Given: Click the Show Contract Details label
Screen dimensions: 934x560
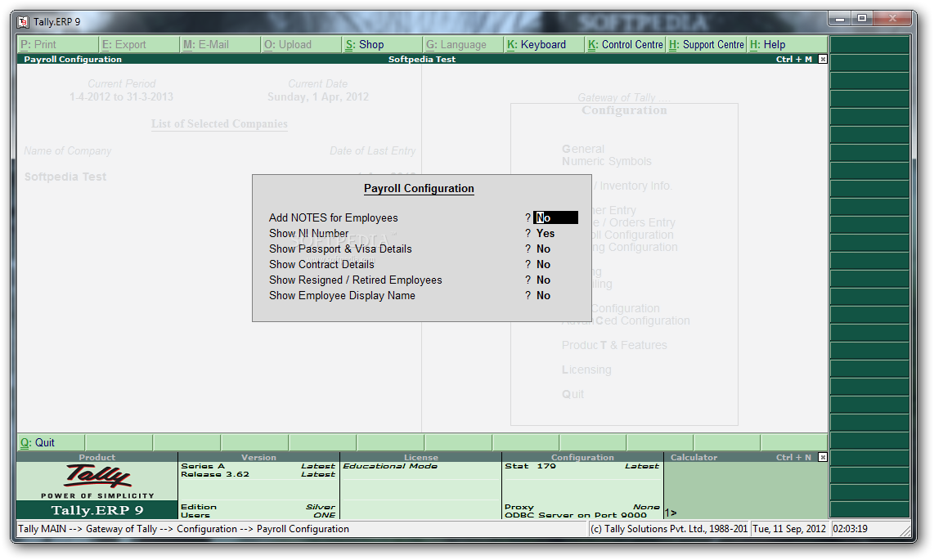Looking at the screenshot, I should (321, 264).
